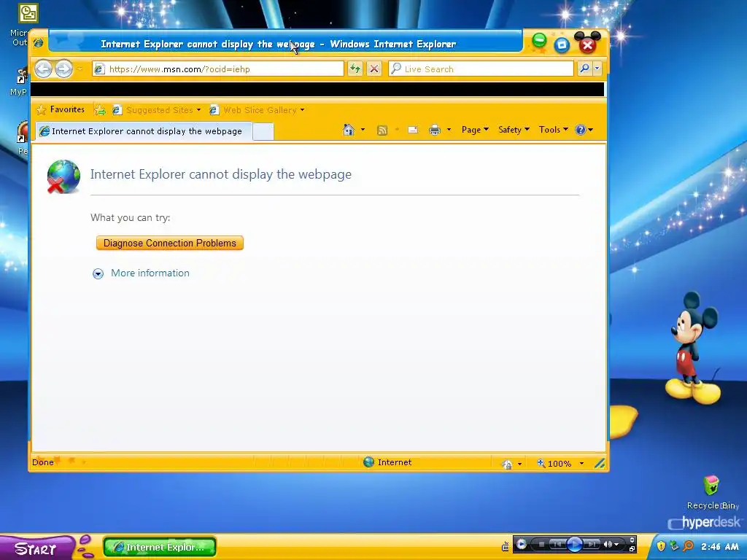Click the on-screen keyboard taskbar icon
Viewport: 747px width, 560px height.
point(506,547)
